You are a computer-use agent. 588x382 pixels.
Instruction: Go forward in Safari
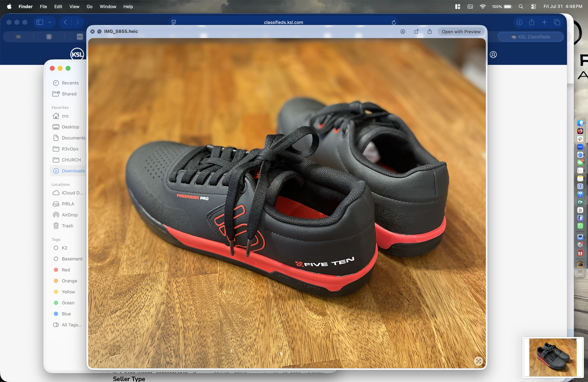click(78, 22)
